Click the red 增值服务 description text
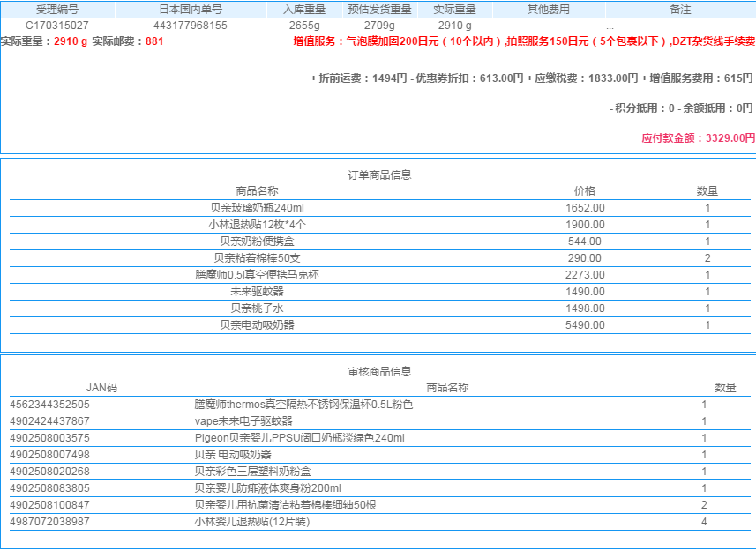Viewport: 756px width, 550px height. [524, 41]
